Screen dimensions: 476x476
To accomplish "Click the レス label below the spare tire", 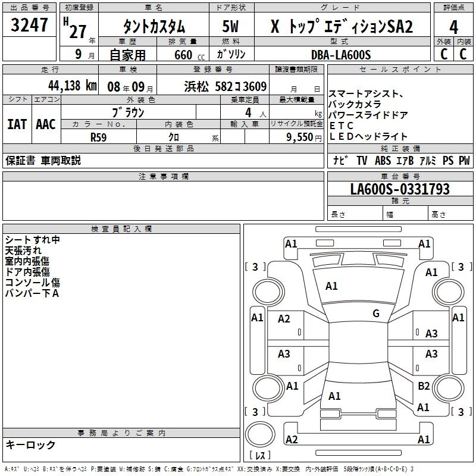I will coord(259,455).
